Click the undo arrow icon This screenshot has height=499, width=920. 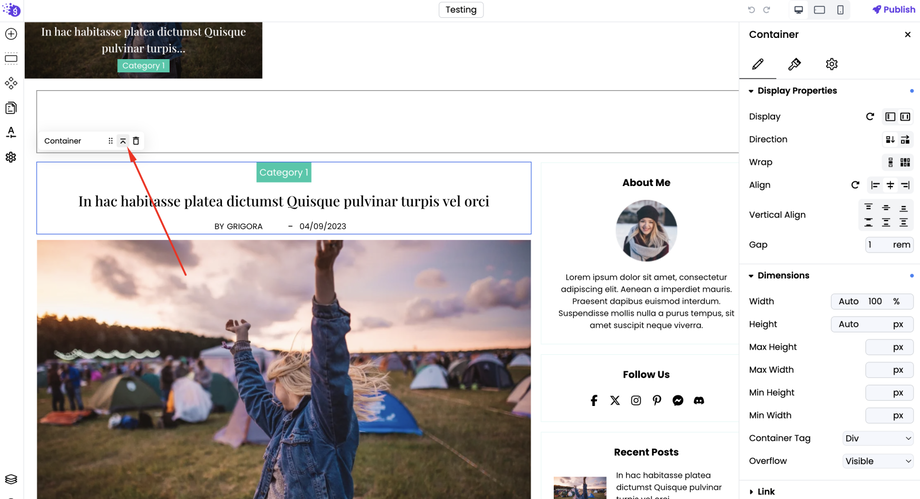click(751, 9)
